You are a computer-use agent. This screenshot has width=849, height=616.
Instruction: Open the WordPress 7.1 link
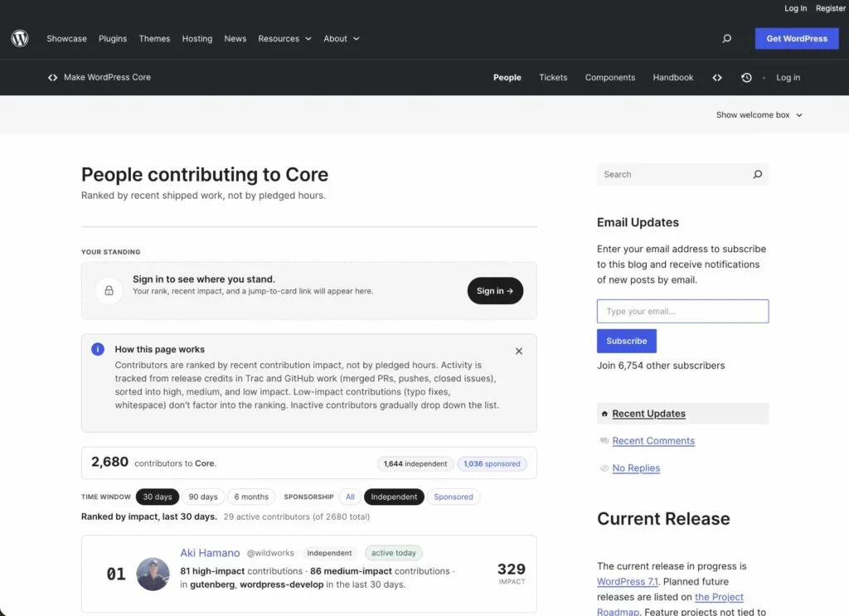pyautogui.click(x=627, y=581)
